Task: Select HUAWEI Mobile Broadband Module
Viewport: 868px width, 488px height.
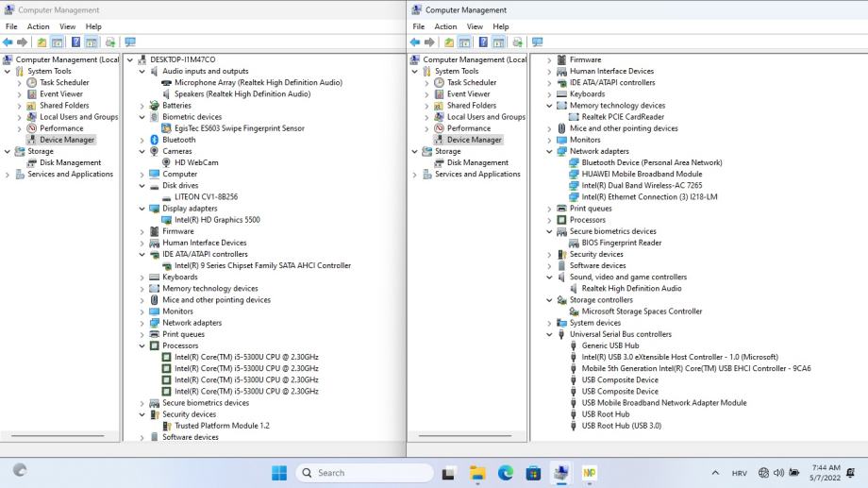Action: point(642,174)
